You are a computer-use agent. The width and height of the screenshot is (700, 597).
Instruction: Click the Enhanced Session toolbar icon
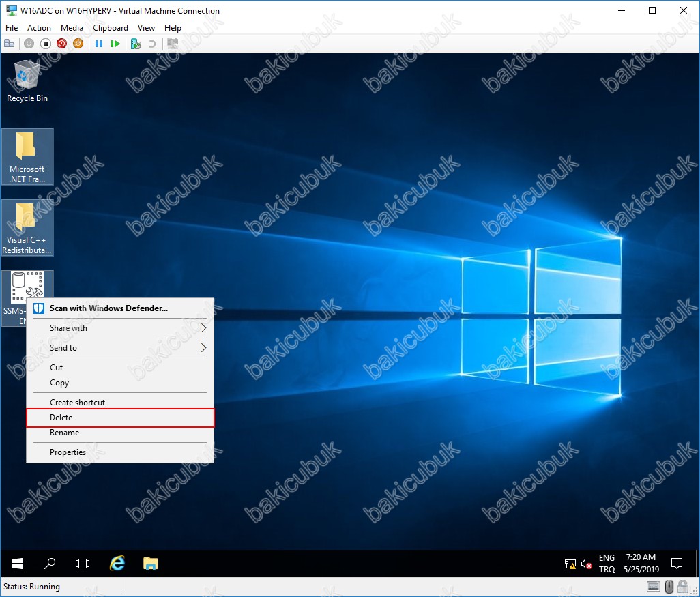(173, 43)
